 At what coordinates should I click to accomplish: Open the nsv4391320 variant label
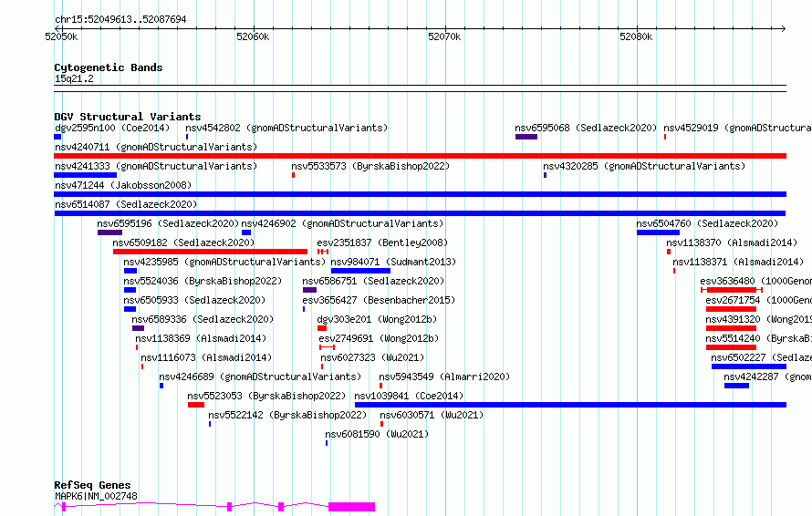(759, 319)
